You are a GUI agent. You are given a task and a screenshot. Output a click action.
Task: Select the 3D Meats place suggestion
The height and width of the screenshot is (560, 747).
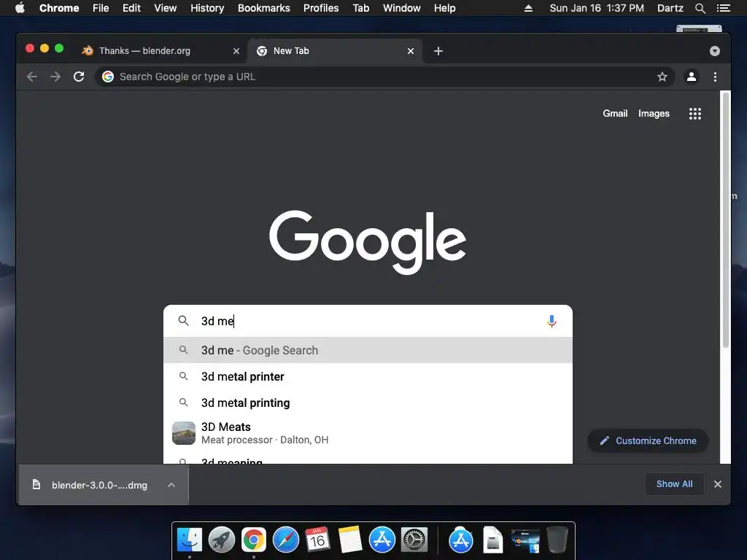point(368,433)
